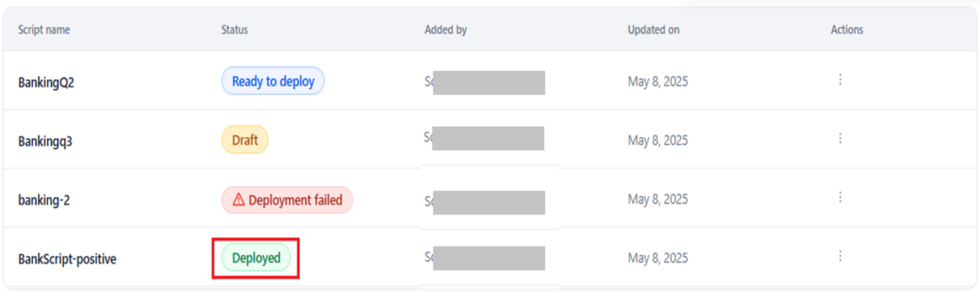Open actions menu for banking-2 row
980x303 pixels.
click(x=840, y=198)
